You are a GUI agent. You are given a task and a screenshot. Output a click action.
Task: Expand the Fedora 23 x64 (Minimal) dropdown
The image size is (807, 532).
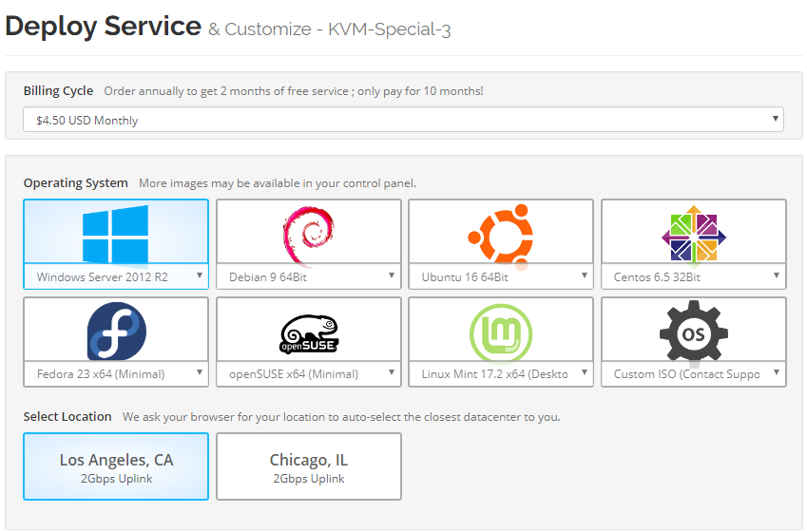pos(115,373)
